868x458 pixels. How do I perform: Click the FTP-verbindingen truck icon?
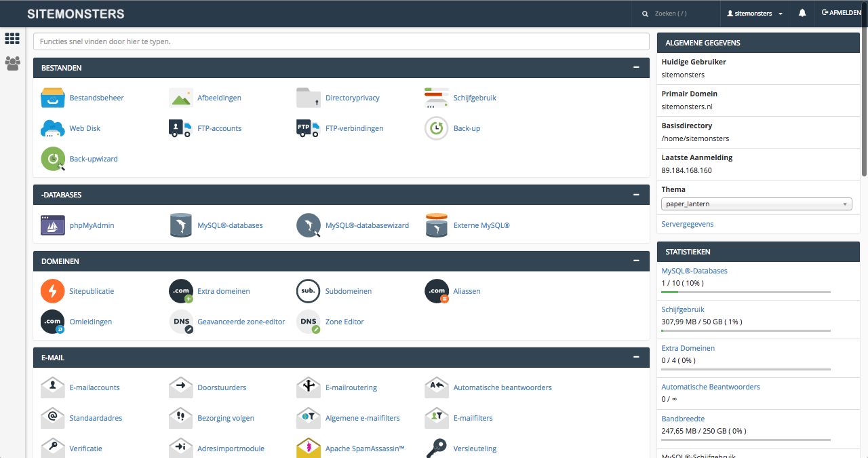click(309, 128)
